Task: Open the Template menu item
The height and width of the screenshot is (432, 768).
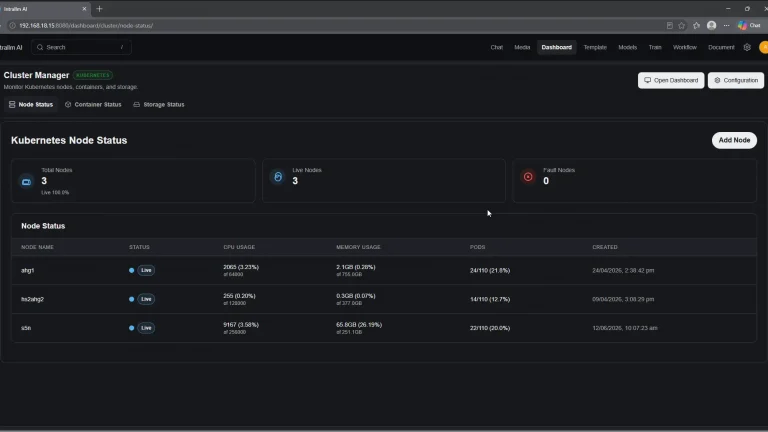Action: [595, 48]
